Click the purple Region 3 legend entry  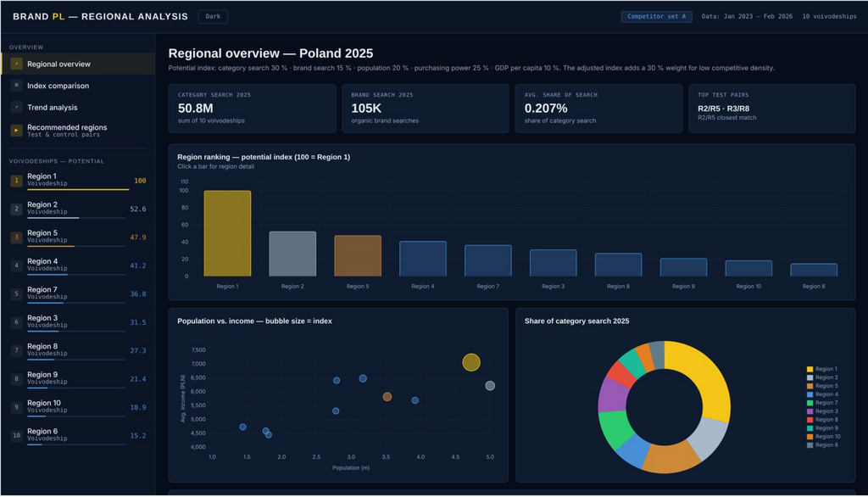pyautogui.click(x=822, y=411)
